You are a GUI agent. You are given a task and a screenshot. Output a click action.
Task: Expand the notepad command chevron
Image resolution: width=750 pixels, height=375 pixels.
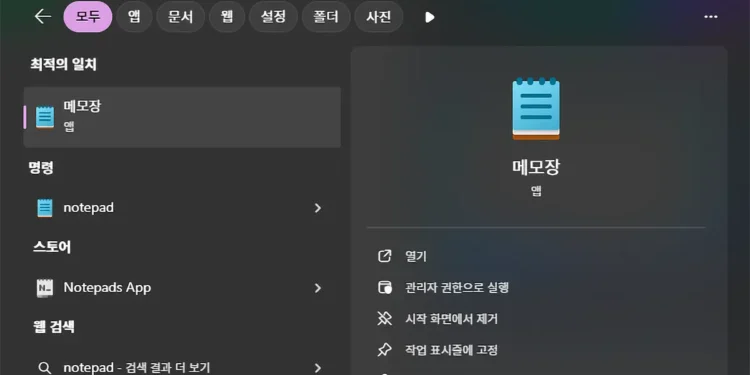point(318,208)
